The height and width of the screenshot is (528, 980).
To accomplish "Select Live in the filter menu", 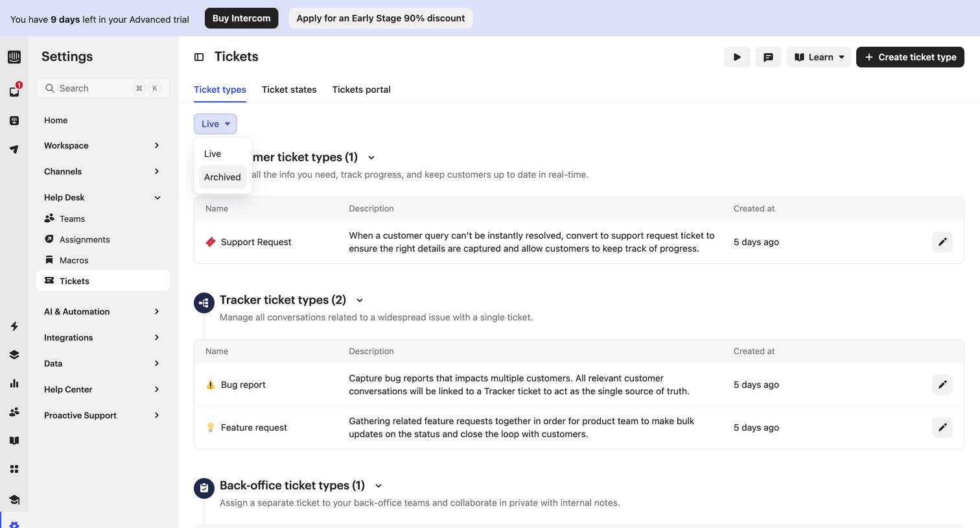I will click(x=223, y=154).
